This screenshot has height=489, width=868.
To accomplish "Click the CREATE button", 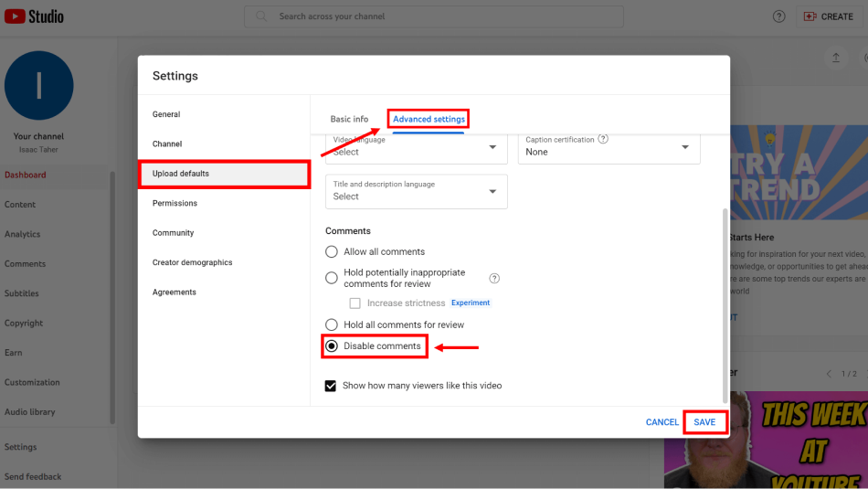I will point(829,16).
